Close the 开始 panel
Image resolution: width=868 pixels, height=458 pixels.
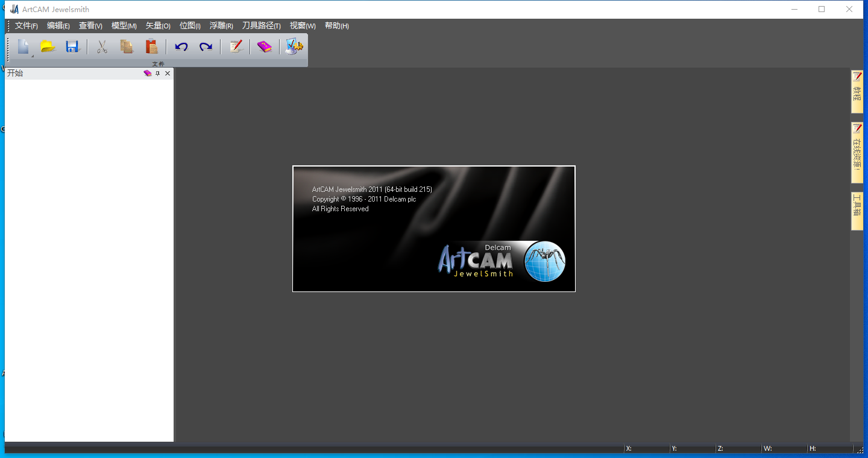coord(168,73)
